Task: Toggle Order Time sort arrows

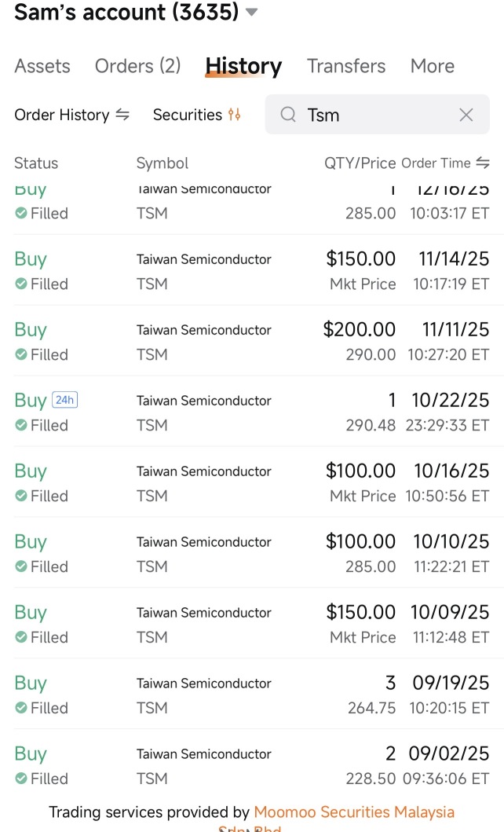Action: click(483, 163)
